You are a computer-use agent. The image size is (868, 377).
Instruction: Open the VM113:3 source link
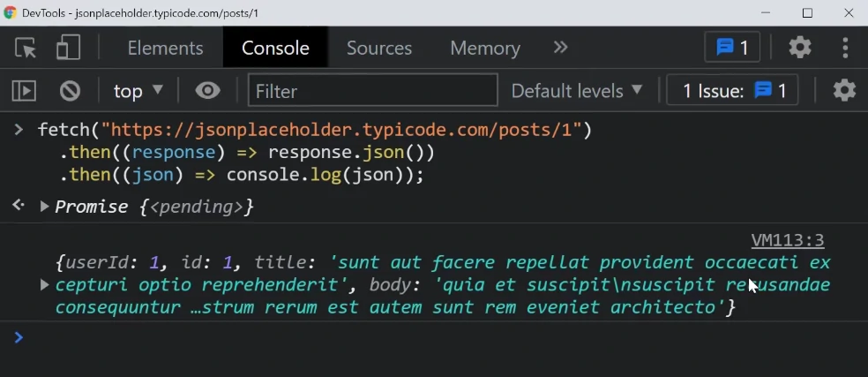tap(787, 240)
